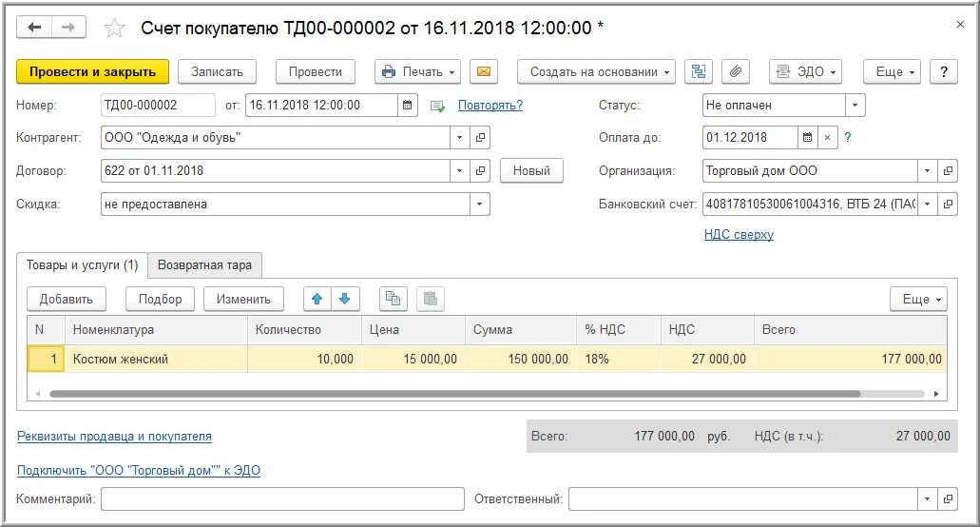This screenshot has height=527, width=980.
Task: Select sum cell 150 000,00
Action: pos(521,359)
